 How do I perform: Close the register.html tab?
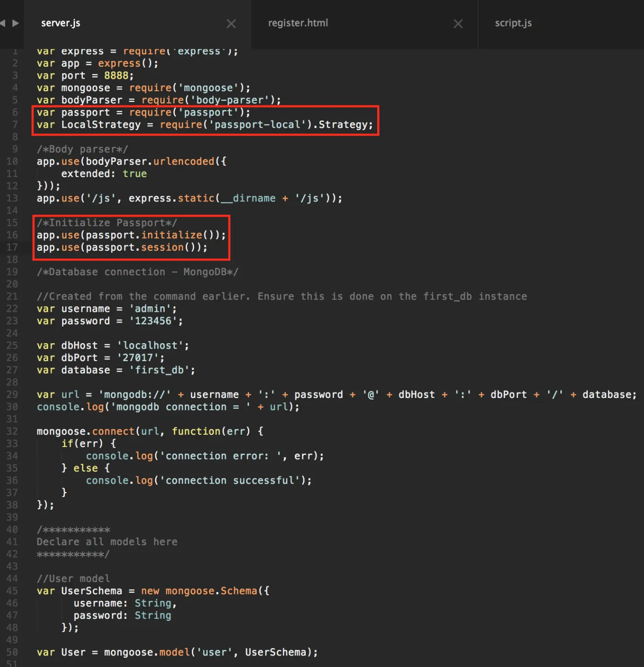pos(458,23)
